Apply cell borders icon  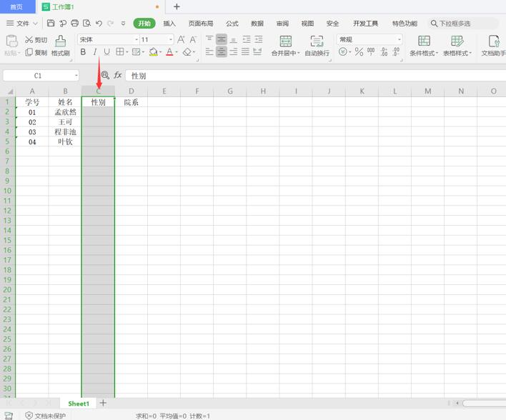(120, 52)
